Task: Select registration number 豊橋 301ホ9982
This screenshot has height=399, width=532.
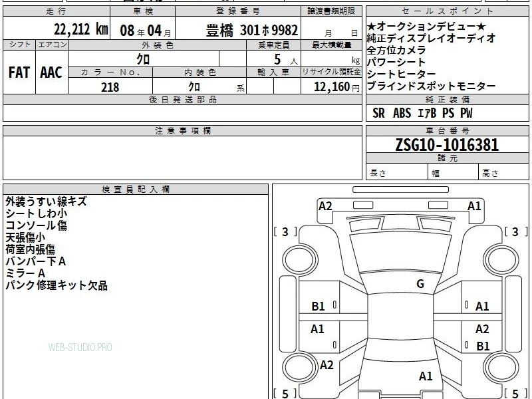Action: [252, 31]
